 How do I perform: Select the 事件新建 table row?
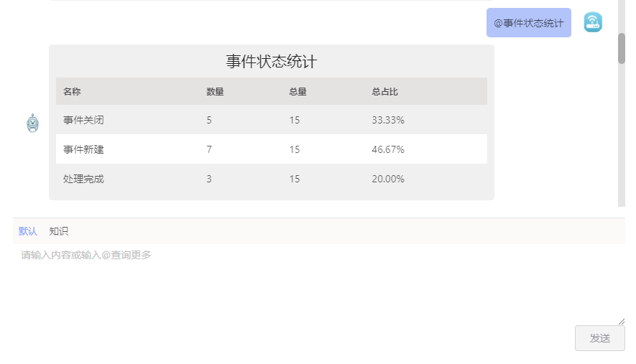pos(271,149)
